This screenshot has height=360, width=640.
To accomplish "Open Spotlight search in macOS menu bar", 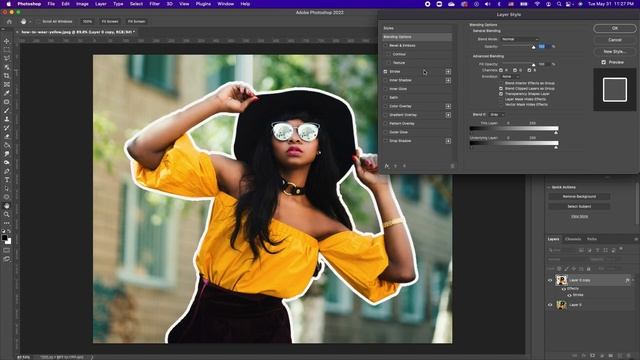I will [x=559, y=4].
